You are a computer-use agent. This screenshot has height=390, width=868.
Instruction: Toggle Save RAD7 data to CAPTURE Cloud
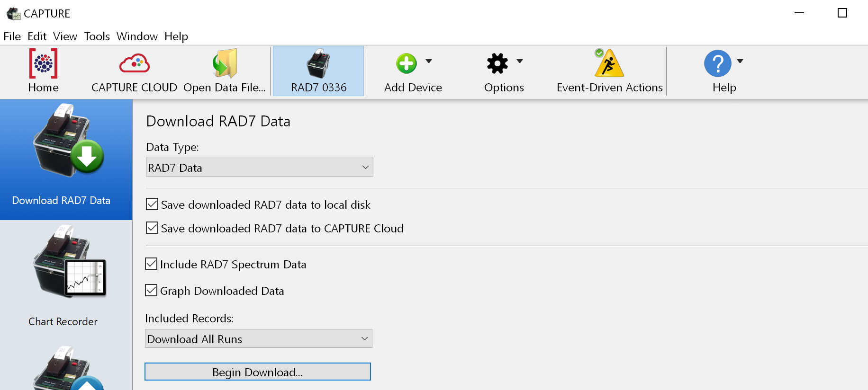152,228
